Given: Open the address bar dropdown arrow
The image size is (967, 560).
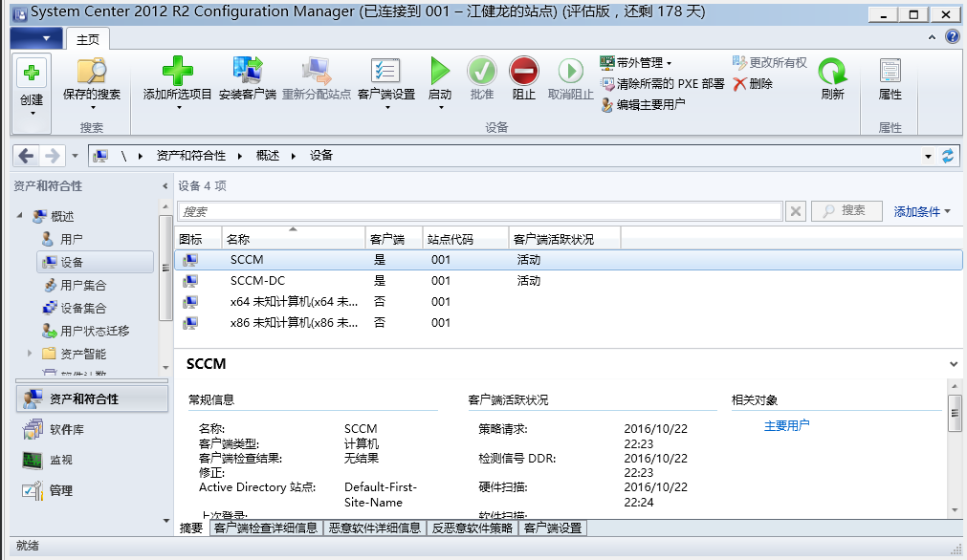Looking at the screenshot, I should click(x=928, y=156).
